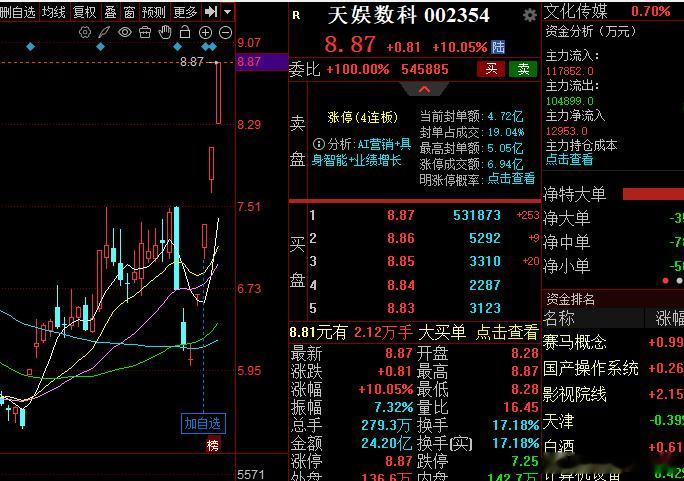Select 国产操作系统 in fund ranking

pos(591,368)
